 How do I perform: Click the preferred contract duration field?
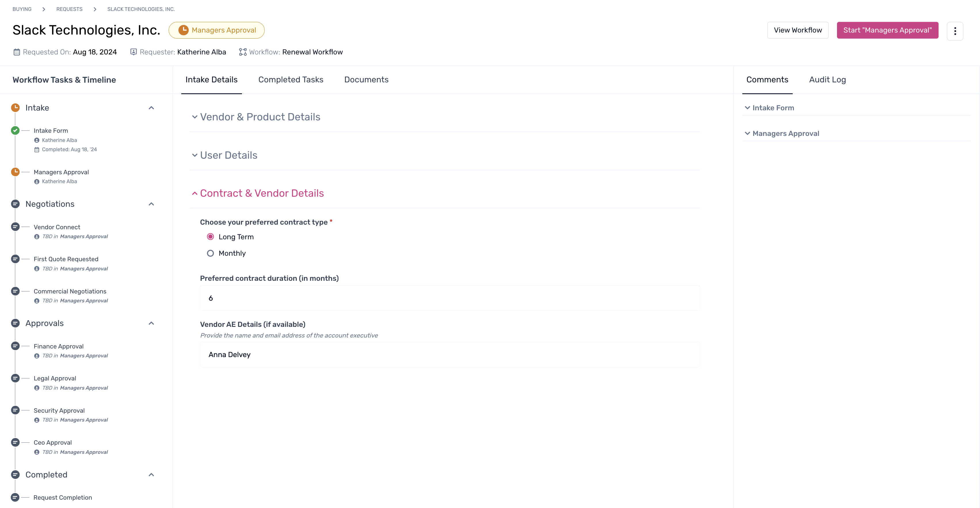tap(450, 298)
